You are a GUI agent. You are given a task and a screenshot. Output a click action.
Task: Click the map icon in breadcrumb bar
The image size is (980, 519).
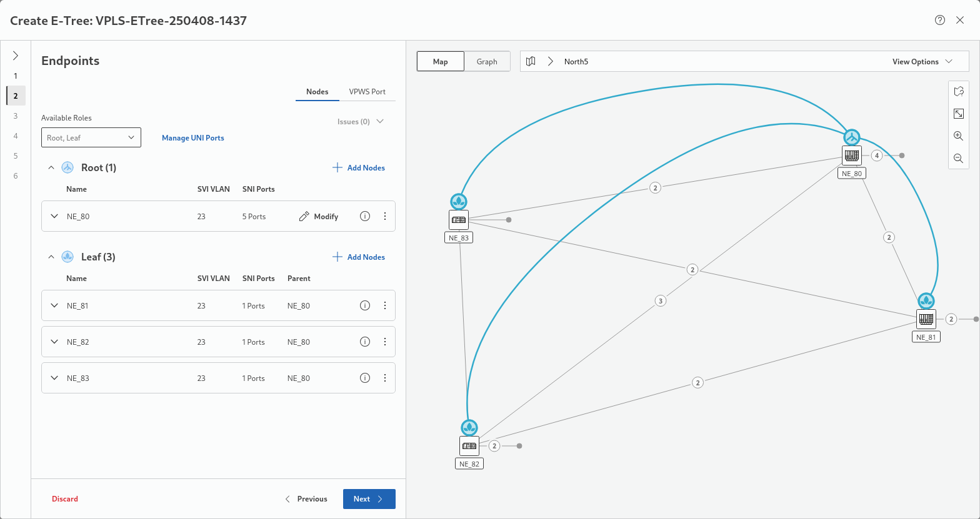coord(531,61)
